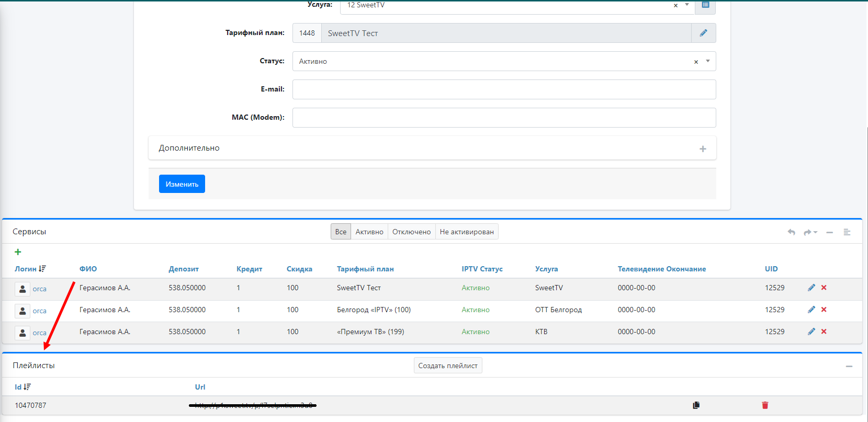
Task: Click the green plus to add service
Action: click(x=18, y=252)
